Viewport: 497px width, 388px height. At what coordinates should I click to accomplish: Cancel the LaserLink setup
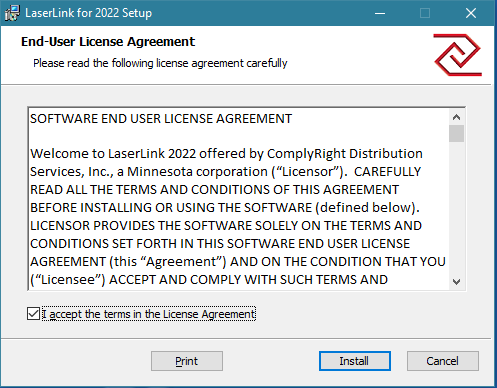(443, 361)
